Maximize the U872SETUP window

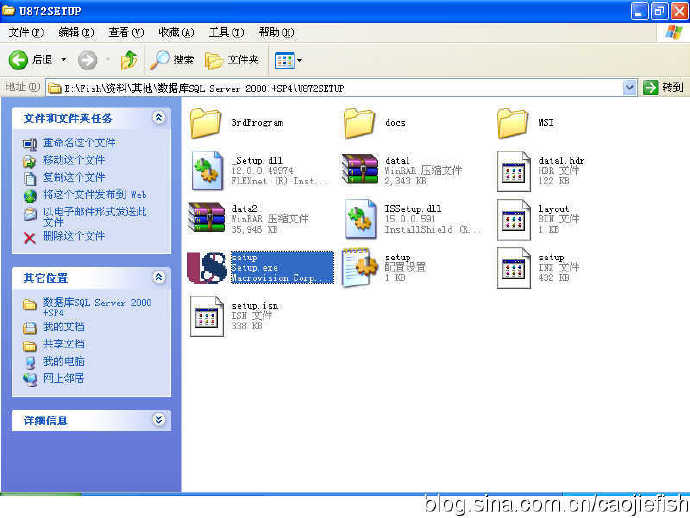click(659, 11)
